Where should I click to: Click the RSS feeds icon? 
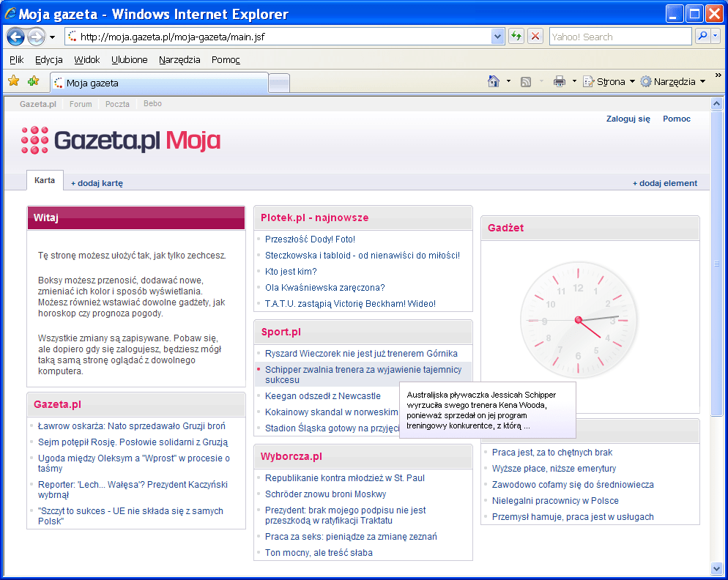tap(526, 81)
